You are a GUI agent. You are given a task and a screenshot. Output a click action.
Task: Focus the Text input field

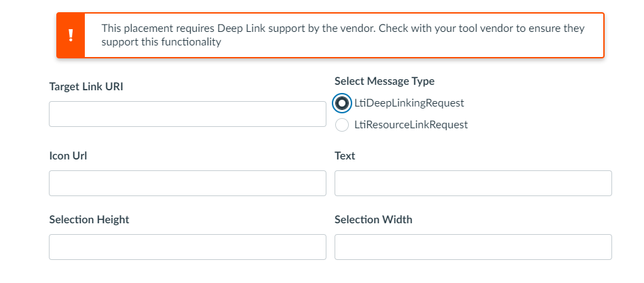pyautogui.click(x=473, y=183)
